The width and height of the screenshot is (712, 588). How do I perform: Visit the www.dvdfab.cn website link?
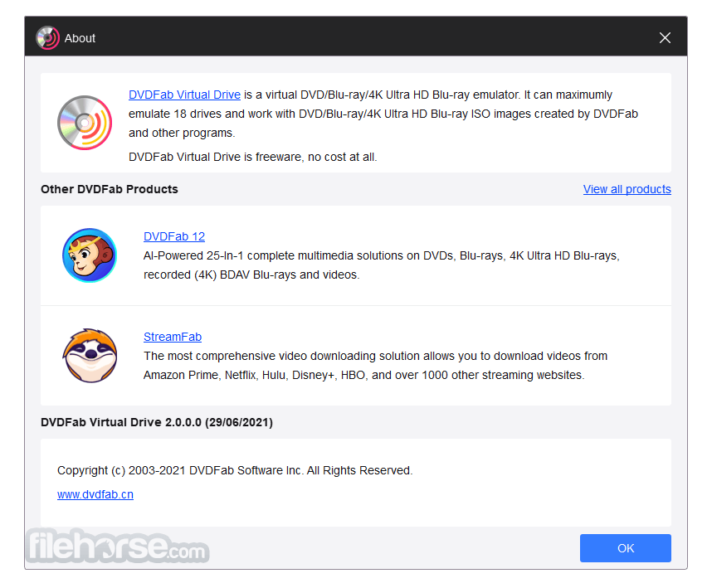tap(95, 494)
